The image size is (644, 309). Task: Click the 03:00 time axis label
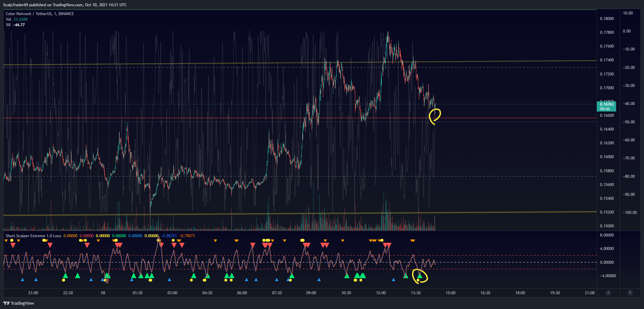click(x=172, y=293)
